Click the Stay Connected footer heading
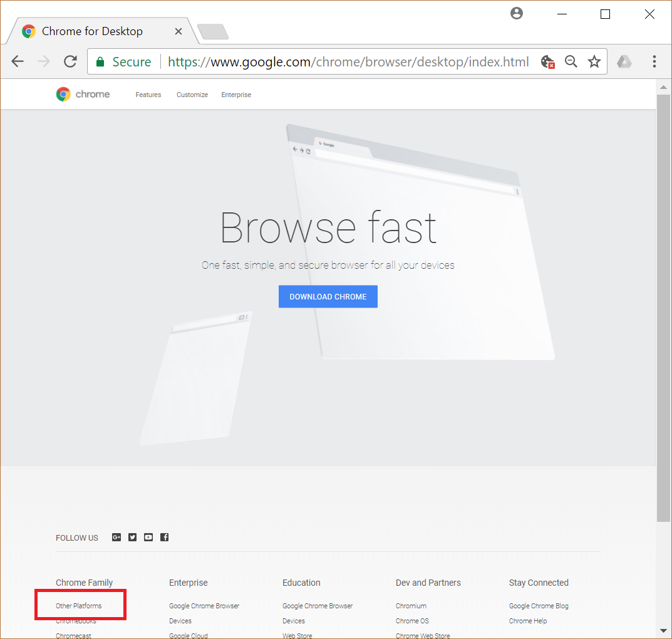Screen dimensions: 672x639 coord(539,583)
